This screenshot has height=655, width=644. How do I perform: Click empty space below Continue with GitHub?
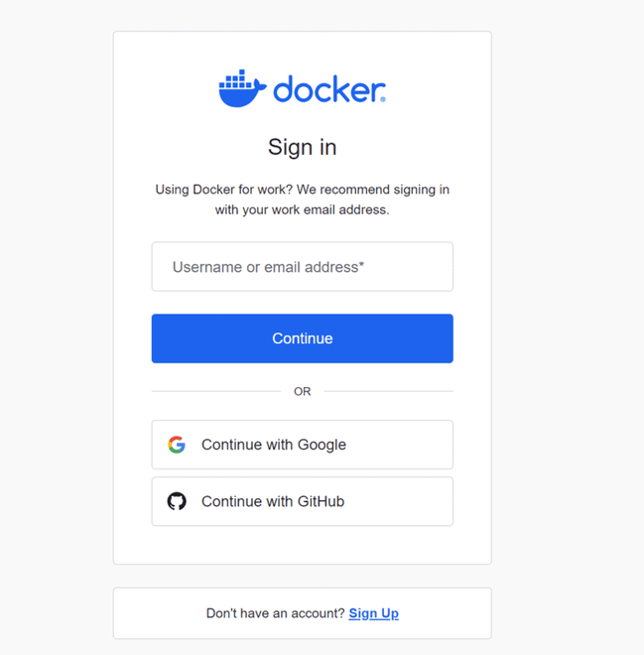[303, 545]
